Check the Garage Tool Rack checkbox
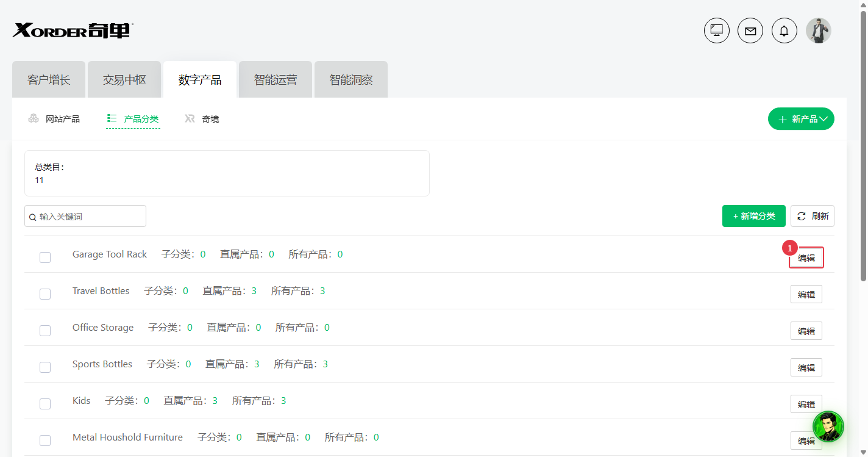Image resolution: width=868 pixels, height=457 pixels. (45, 257)
